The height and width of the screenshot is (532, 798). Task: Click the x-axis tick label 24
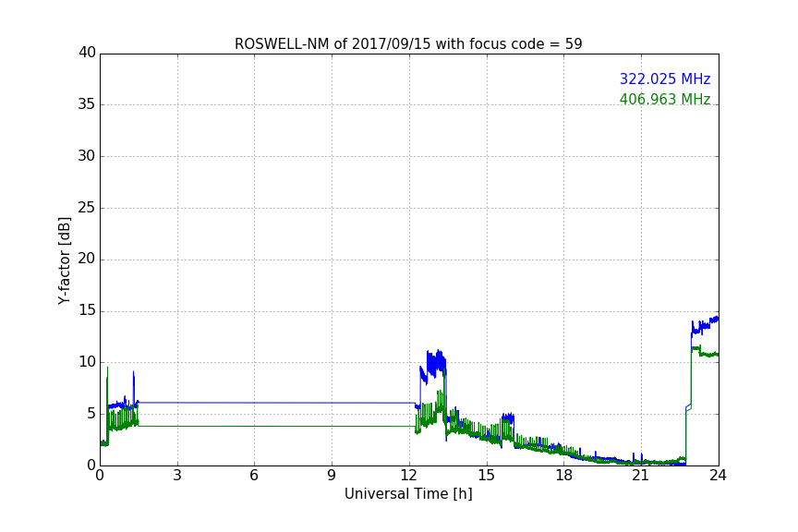point(718,476)
